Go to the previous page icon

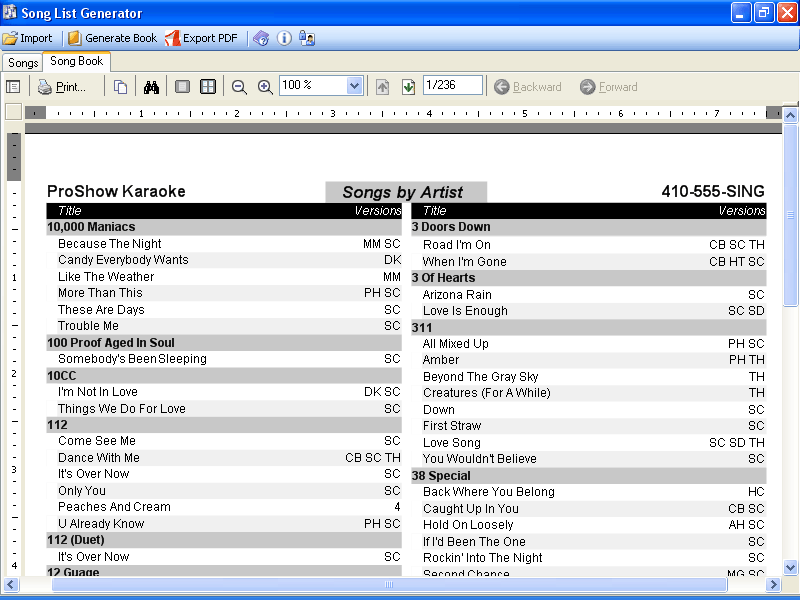point(383,87)
